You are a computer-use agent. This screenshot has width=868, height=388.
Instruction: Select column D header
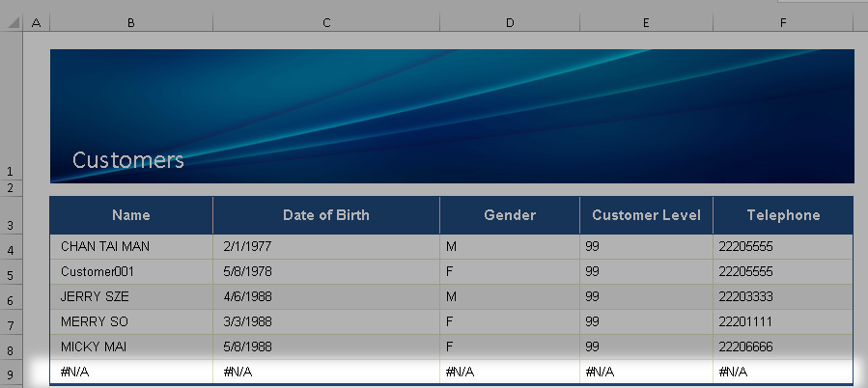click(509, 21)
